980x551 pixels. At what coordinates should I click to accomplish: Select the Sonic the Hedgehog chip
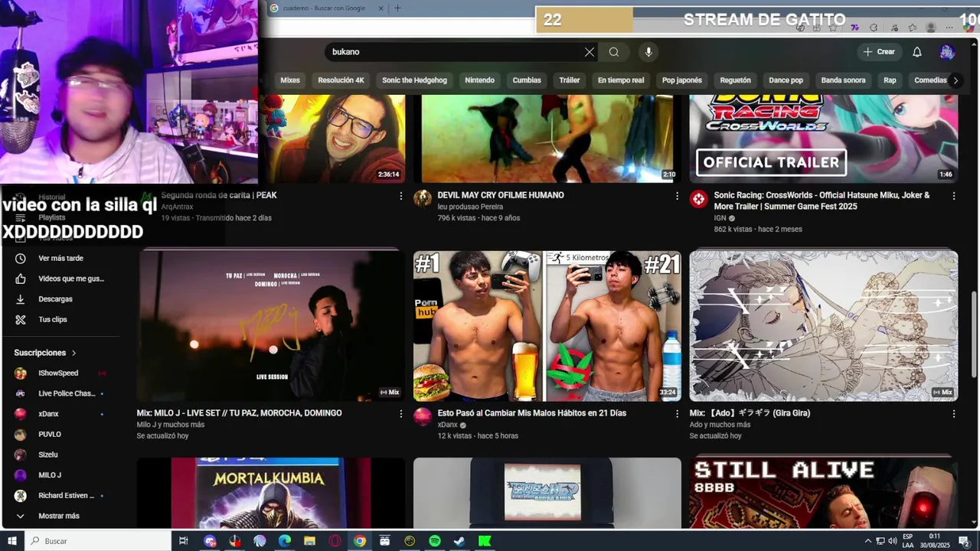(x=415, y=80)
